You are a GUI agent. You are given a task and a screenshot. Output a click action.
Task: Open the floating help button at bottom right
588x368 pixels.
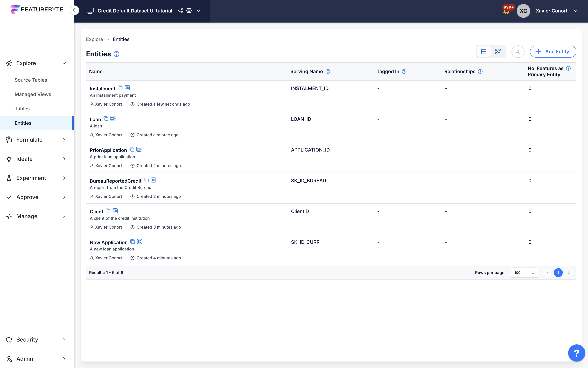[576, 353]
